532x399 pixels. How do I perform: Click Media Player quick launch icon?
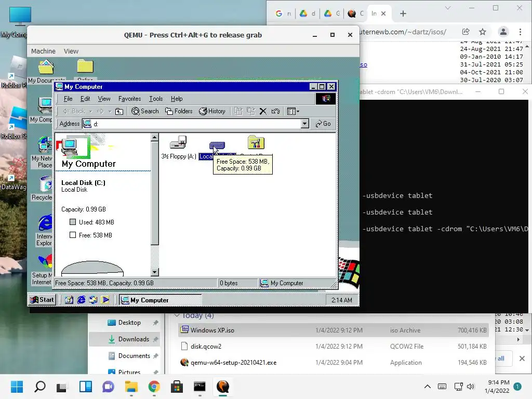pos(105,300)
